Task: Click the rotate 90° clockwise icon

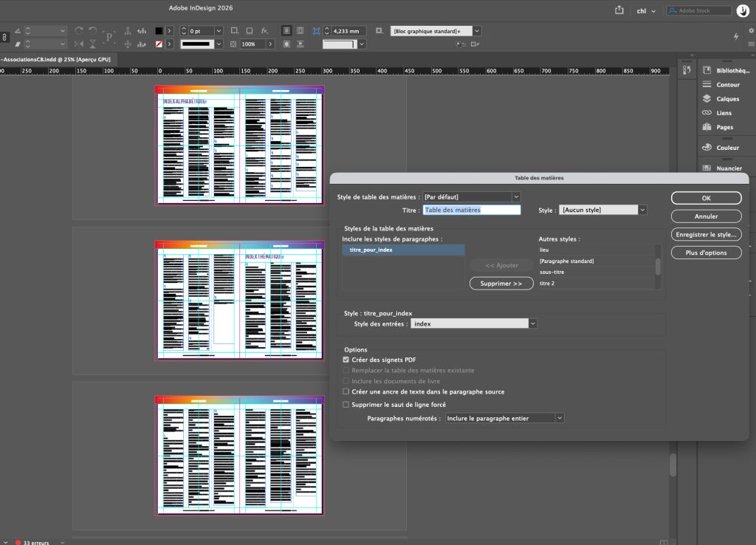Action: [x=78, y=30]
